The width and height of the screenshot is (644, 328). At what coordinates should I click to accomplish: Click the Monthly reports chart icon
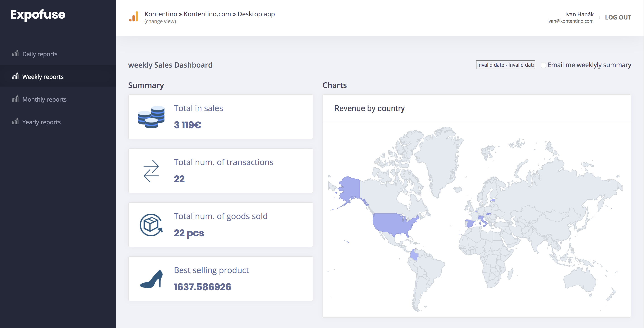(15, 99)
